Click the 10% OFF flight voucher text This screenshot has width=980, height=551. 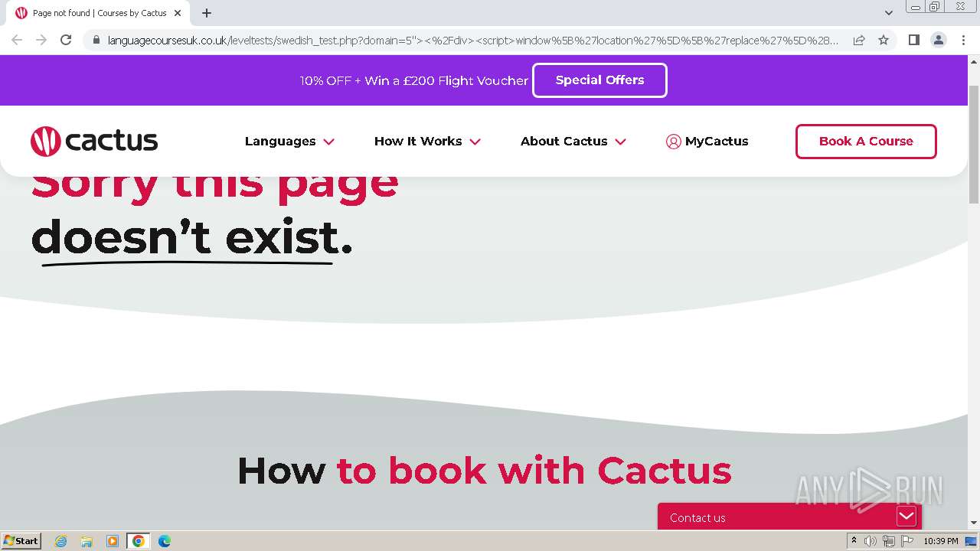[414, 80]
